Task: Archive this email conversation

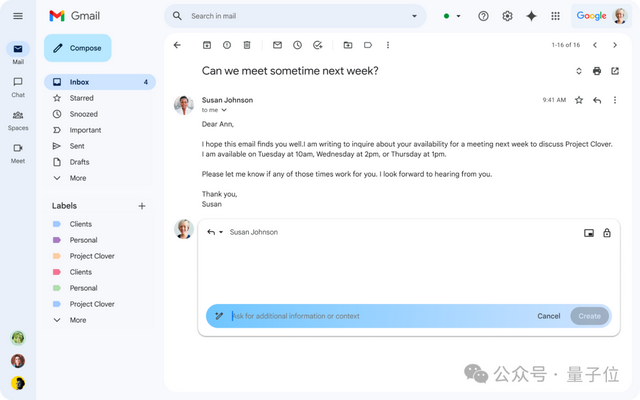Action: [207, 45]
